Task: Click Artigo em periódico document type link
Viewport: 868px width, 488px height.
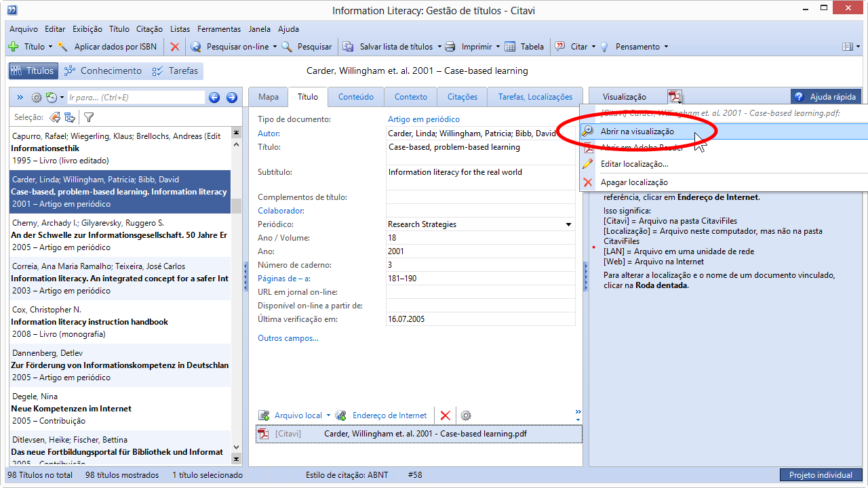Action: 424,119
